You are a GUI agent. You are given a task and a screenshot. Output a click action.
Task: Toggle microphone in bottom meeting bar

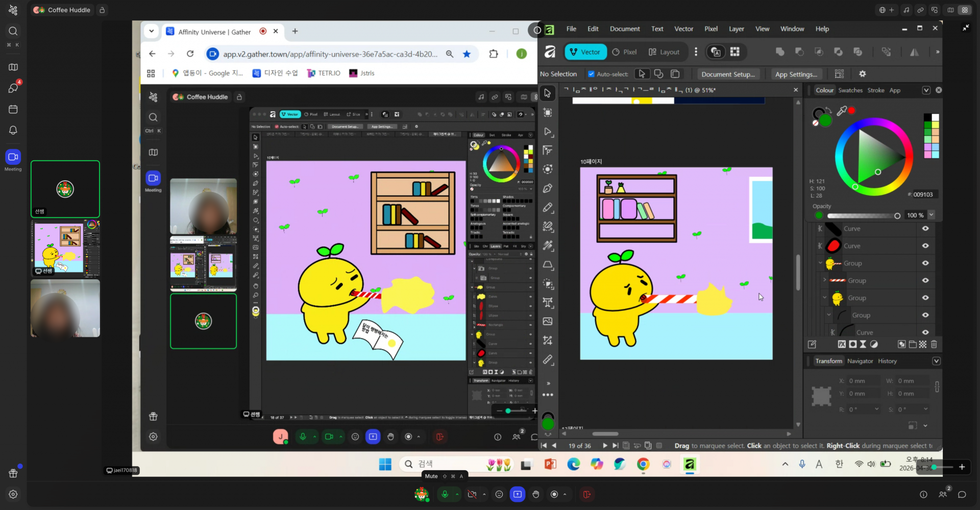[x=445, y=494]
